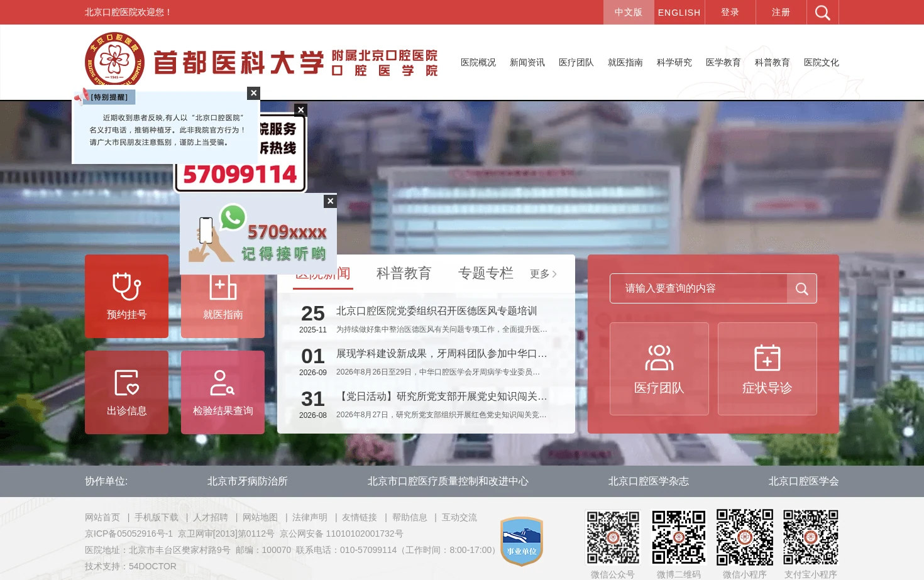Switch to 科普教育 news tab
The width and height of the screenshot is (924, 580).
[x=404, y=273]
